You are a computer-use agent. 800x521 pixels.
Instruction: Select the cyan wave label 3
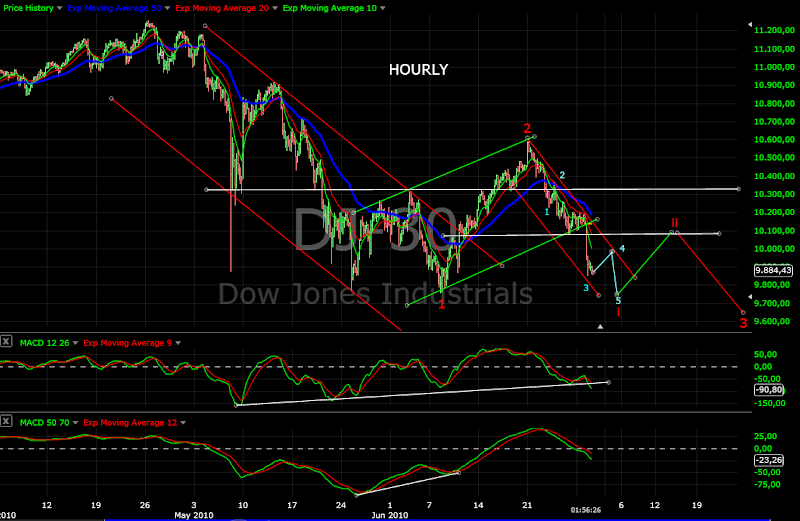(586, 288)
